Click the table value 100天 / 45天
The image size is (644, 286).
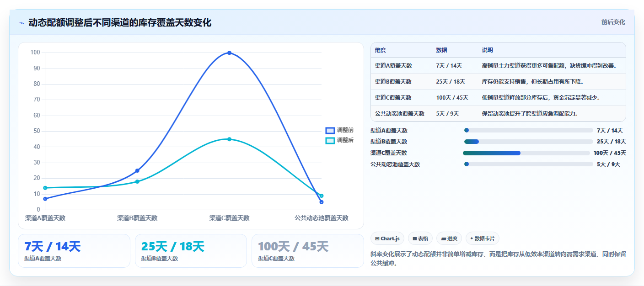(x=452, y=98)
